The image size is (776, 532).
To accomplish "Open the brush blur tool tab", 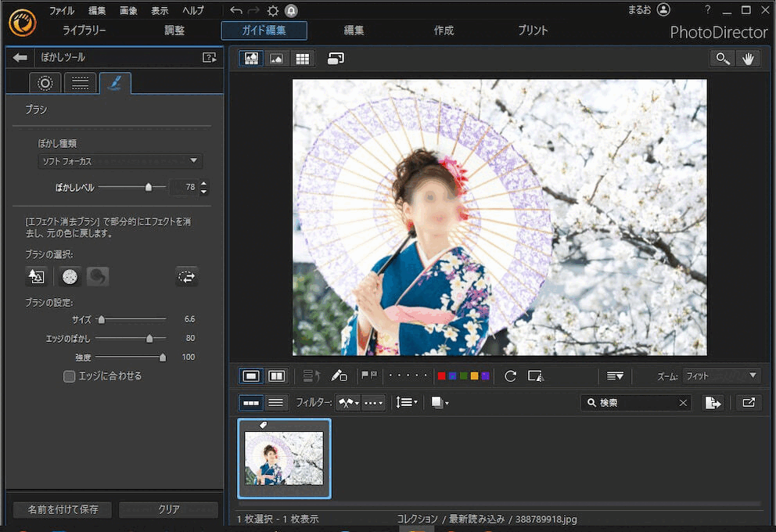I will tap(115, 82).
